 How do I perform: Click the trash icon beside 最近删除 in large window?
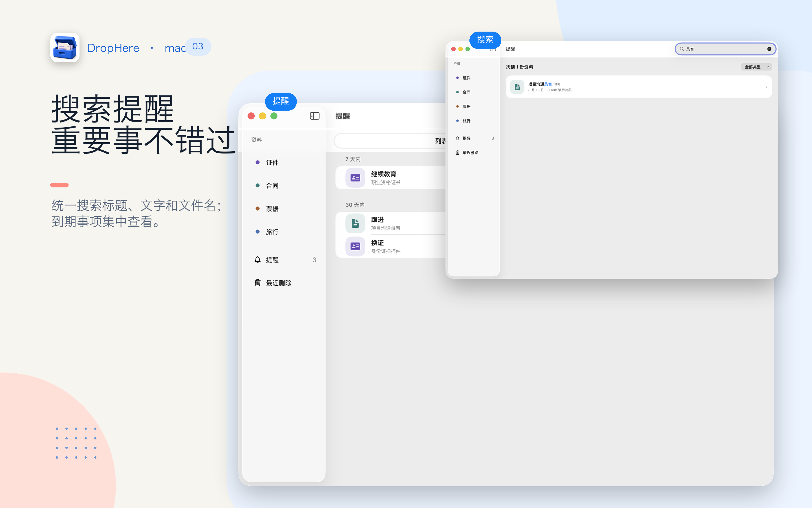(x=257, y=283)
